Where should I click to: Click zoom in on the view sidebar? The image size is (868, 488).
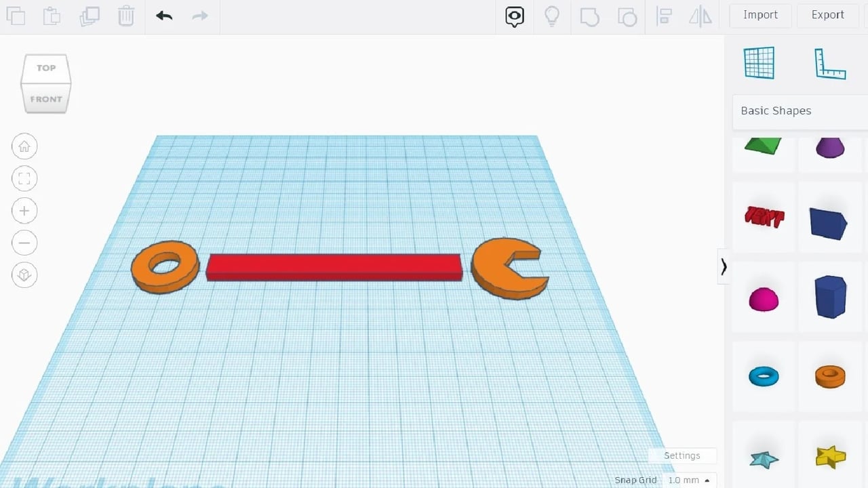coord(24,210)
